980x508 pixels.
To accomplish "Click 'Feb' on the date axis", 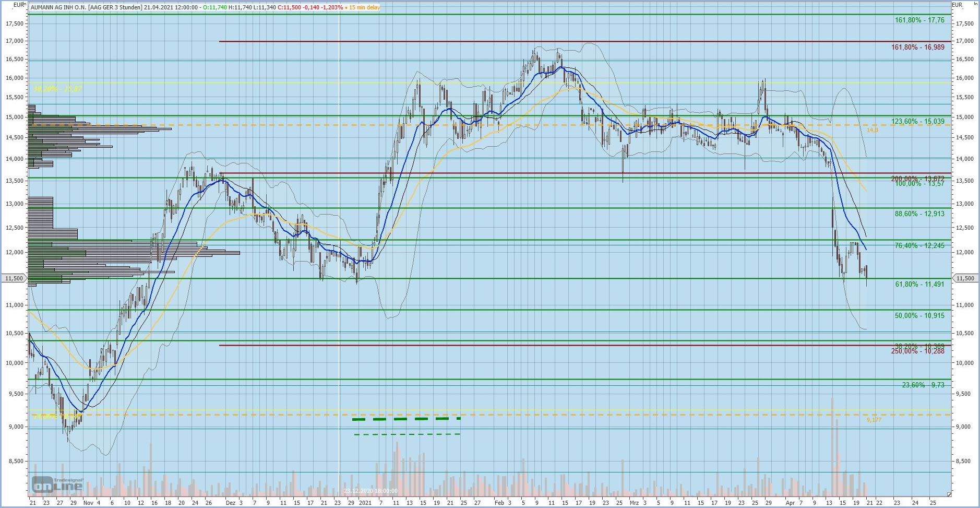I will (x=499, y=503).
